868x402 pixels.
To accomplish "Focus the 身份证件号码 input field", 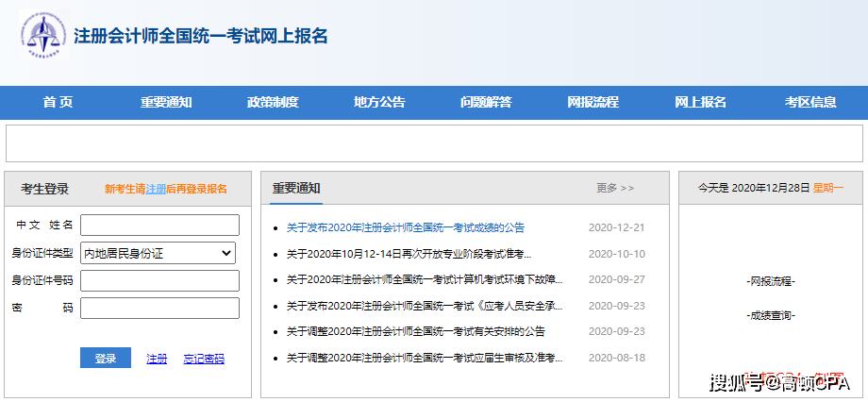I will (x=160, y=280).
